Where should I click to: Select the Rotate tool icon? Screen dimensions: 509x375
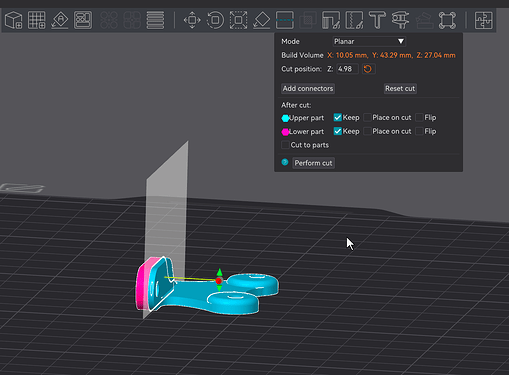(x=215, y=20)
